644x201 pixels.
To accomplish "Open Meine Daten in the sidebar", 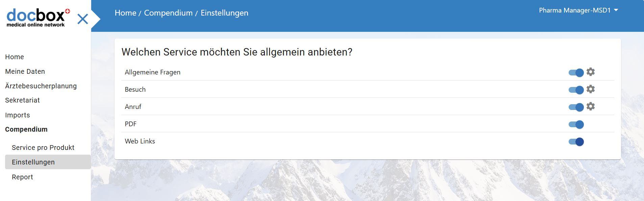I will click(x=25, y=71).
